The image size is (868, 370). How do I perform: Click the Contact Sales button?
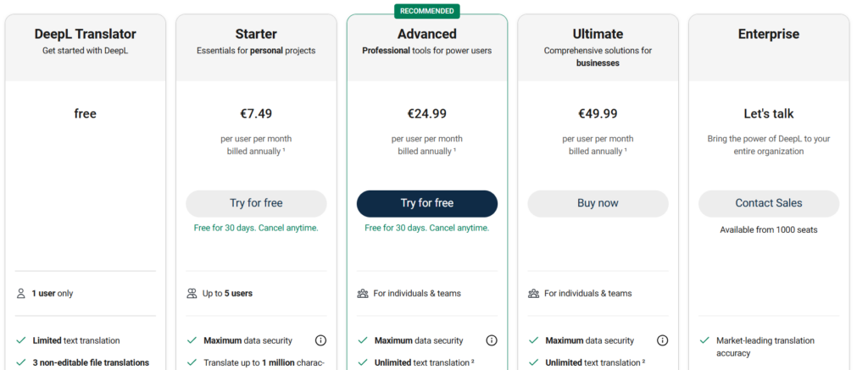(x=768, y=203)
